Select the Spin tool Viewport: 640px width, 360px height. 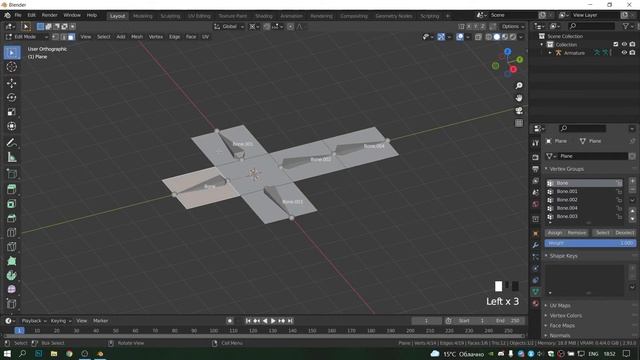[11, 275]
